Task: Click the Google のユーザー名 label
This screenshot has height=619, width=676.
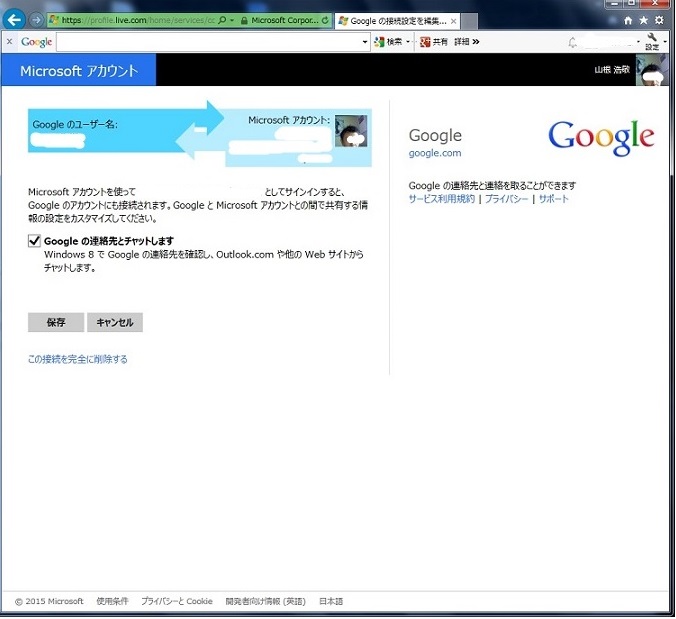Action: (x=75, y=125)
